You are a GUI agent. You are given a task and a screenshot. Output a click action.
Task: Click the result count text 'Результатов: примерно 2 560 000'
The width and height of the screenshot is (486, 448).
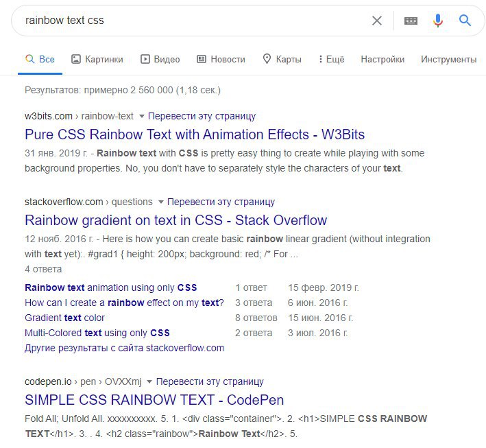click(x=123, y=91)
